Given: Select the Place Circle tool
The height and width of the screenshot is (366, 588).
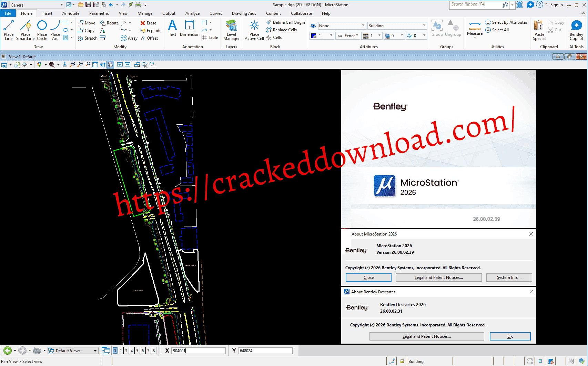Looking at the screenshot, I should coord(42,30).
